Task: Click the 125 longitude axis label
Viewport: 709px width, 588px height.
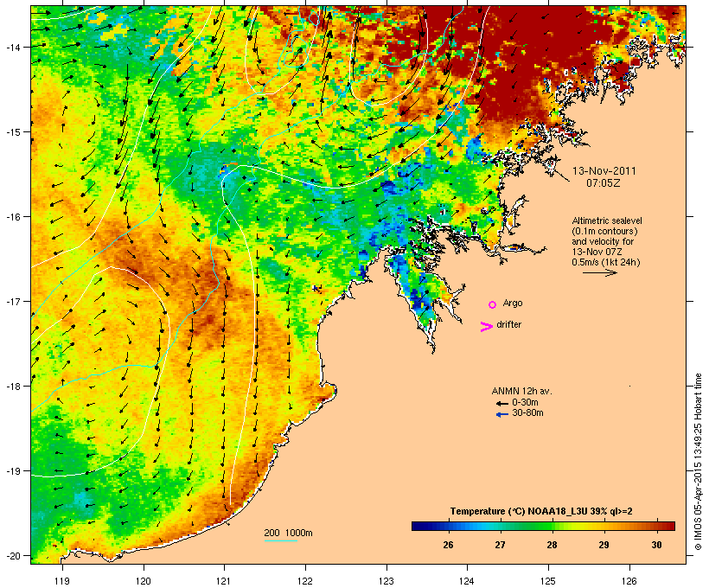Action: [548, 581]
